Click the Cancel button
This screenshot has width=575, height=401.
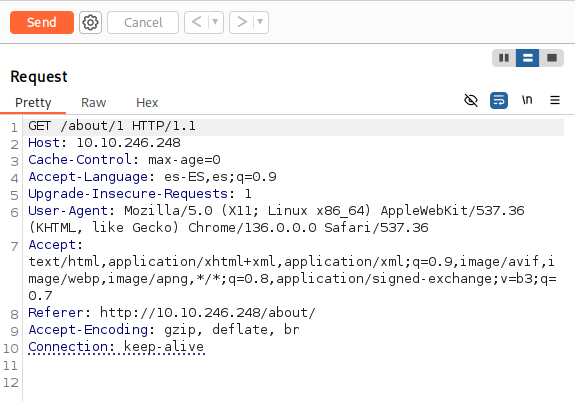[143, 22]
